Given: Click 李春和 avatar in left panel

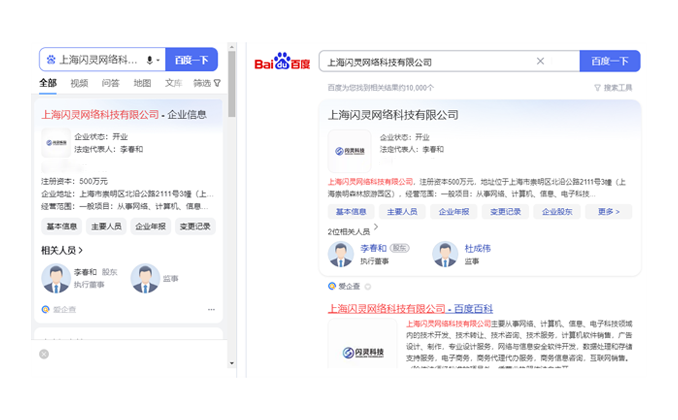Looking at the screenshot, I should click(56, 279).
